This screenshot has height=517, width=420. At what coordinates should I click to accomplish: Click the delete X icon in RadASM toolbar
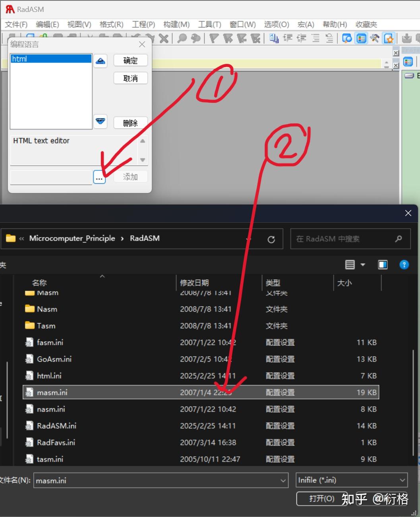[163, 38]
